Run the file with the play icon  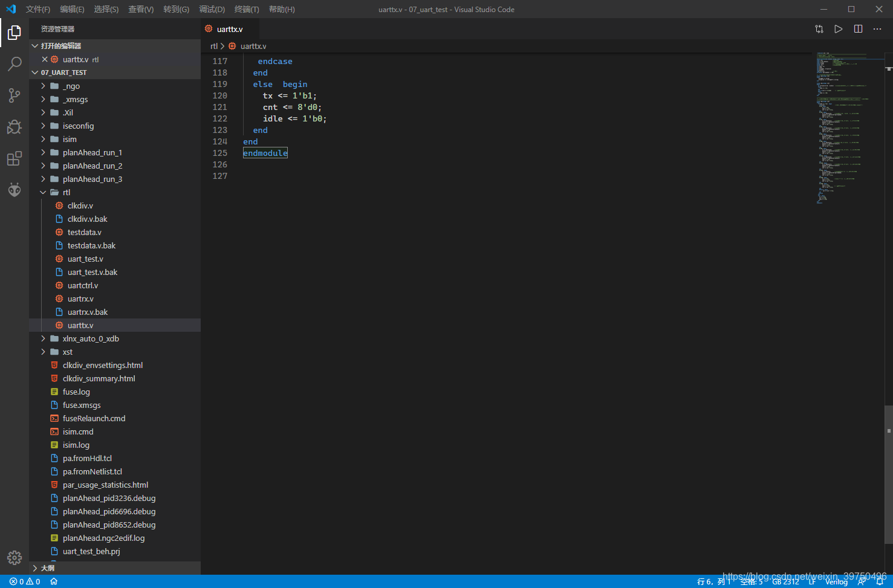839,29
